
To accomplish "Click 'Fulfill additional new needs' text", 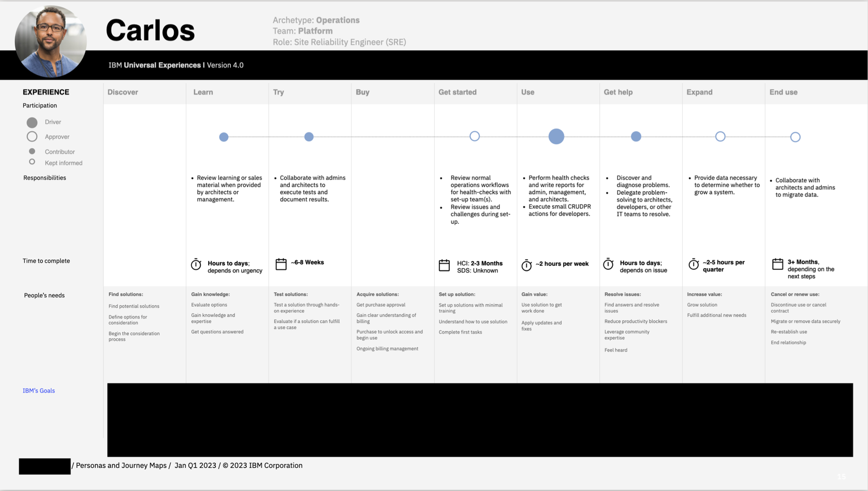I will point(716,315).
